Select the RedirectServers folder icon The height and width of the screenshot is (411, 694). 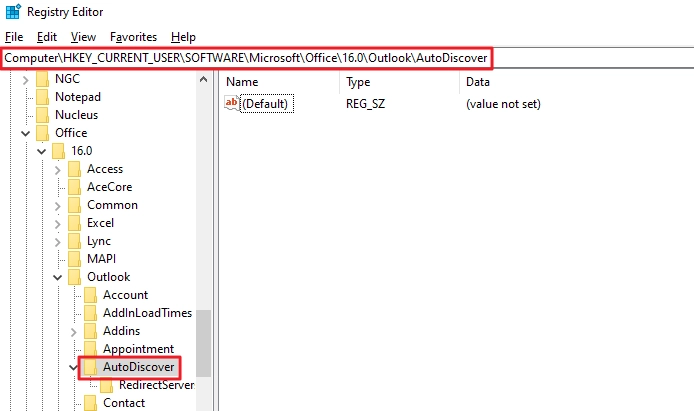(x=106, y=386)
